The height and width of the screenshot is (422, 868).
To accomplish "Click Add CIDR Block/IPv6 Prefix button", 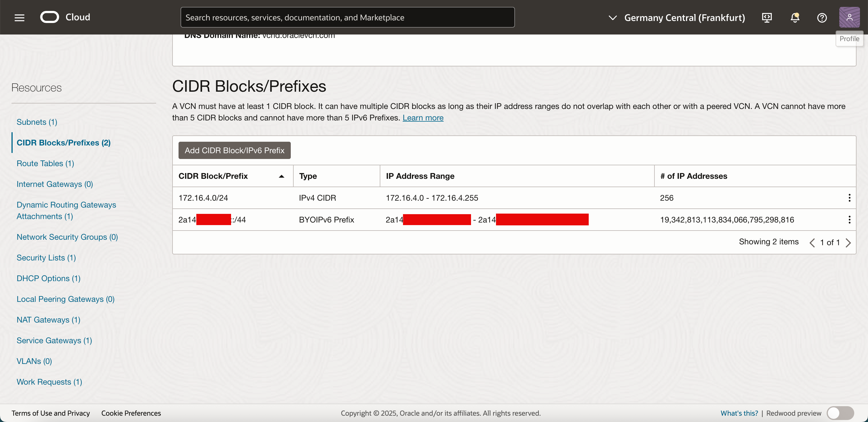I will click(x=234, y=150).
